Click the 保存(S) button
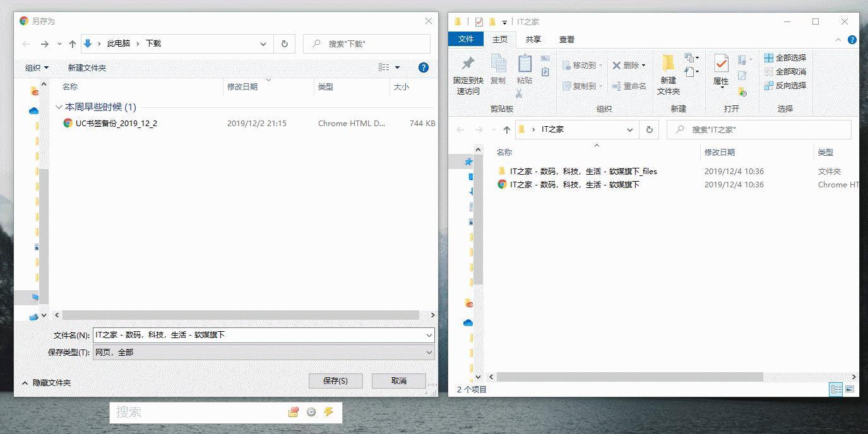 coord(335,380)
